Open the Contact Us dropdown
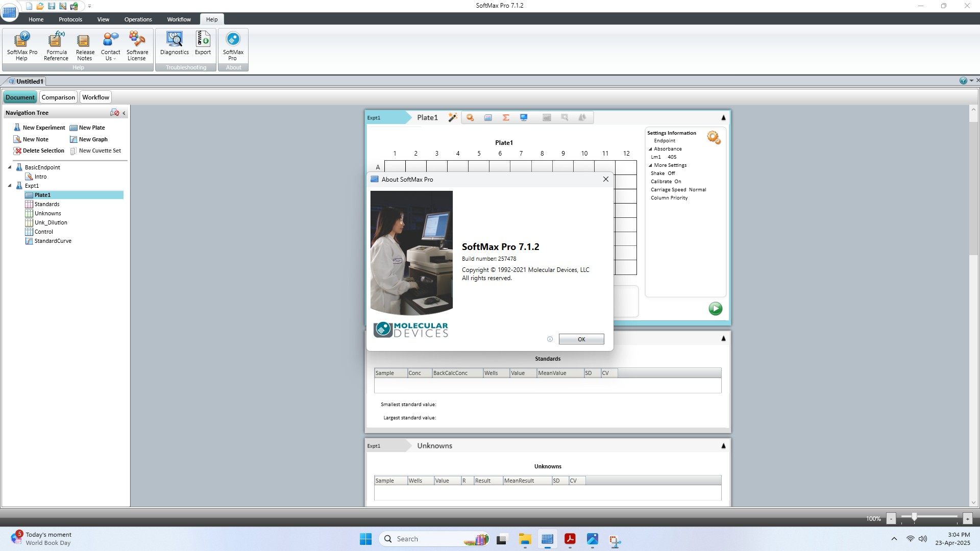980x551 pixels. pos(110,46)
